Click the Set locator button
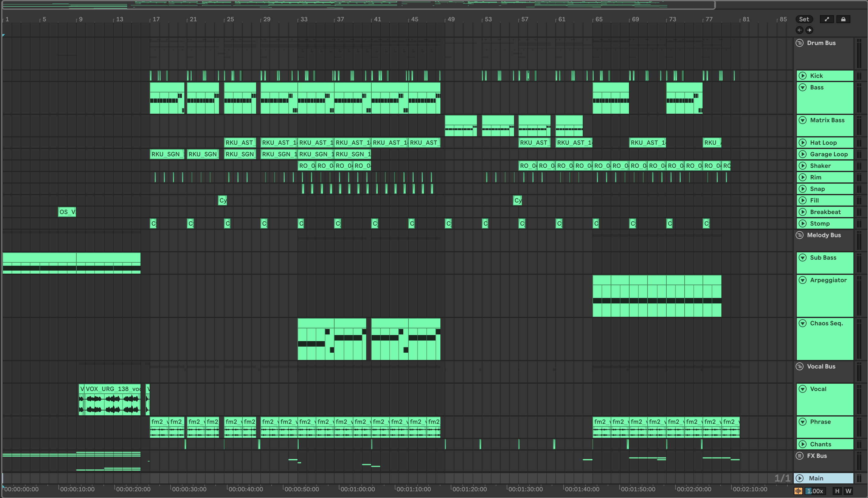The width and height of the screenshot is (868, 498). tap(804, 19)
